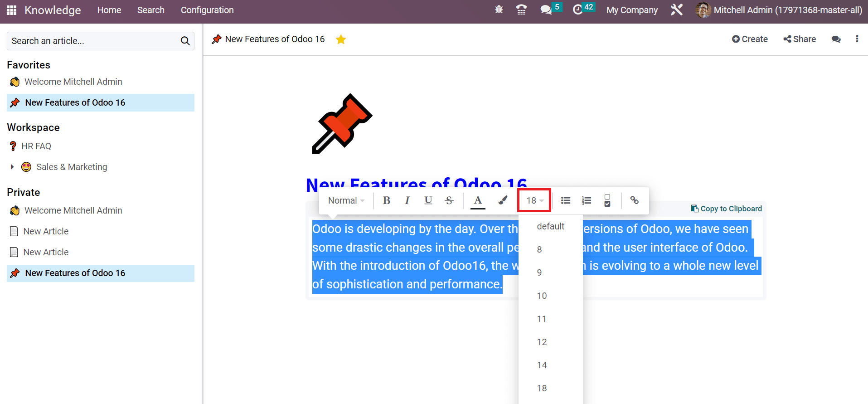Click article title in header breadcrumb
868x404 pixels.
click(x=275, y=39)
